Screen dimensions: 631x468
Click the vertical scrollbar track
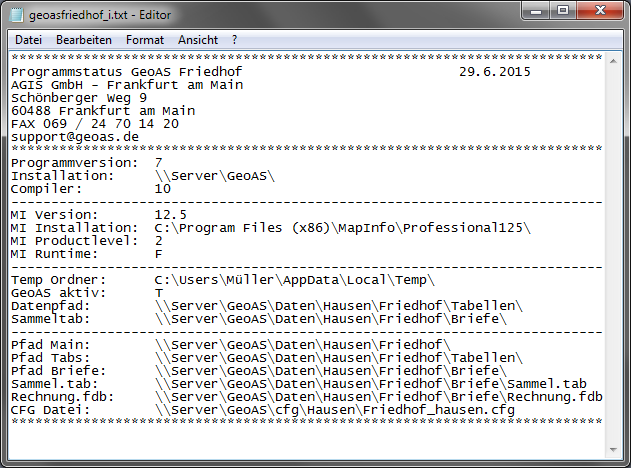click(613, 255)
